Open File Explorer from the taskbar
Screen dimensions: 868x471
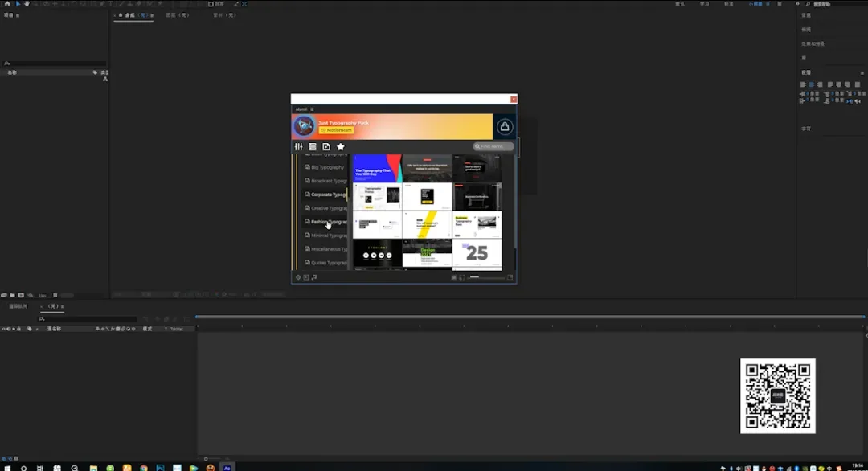coord(93,469)
